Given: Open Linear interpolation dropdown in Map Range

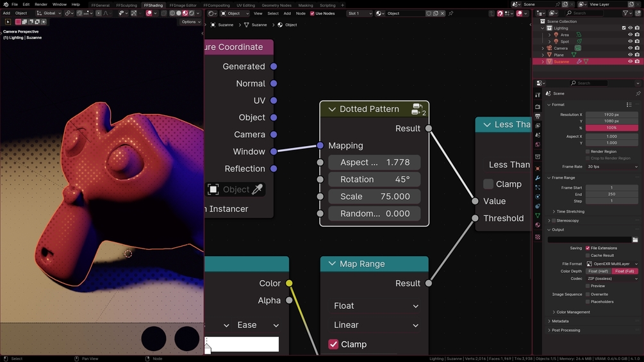Looking at the screenshot, I should click(x=375, y=325).
